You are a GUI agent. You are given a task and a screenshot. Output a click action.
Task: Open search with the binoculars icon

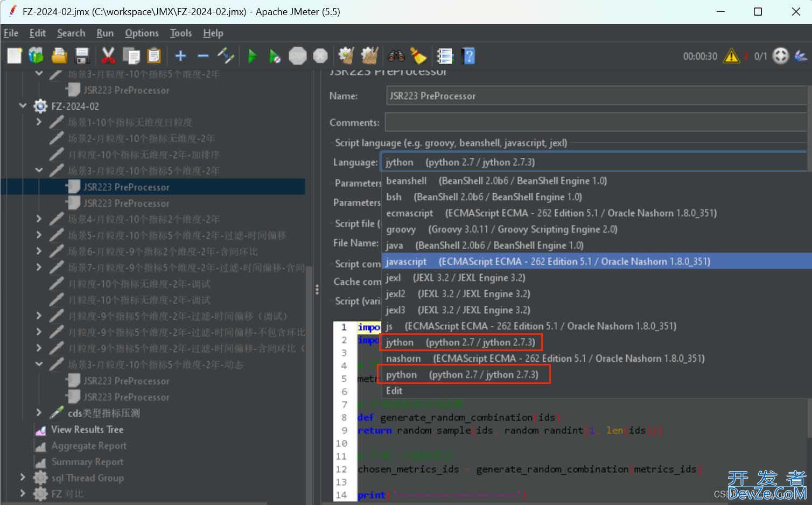[x=396, y=55]
